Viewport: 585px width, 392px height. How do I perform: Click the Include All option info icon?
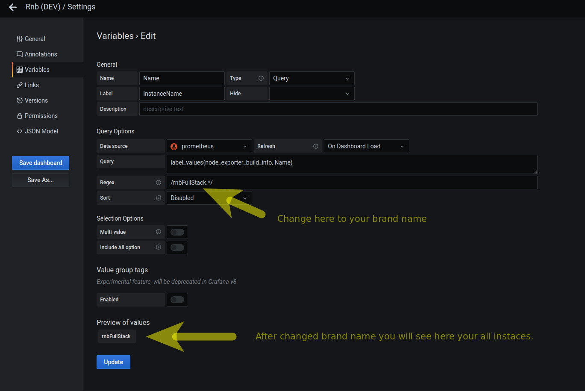coord(159,248)
